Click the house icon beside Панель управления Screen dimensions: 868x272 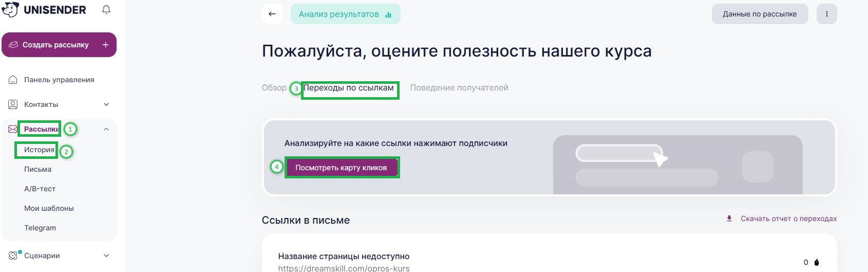click(x=13, y=80)
